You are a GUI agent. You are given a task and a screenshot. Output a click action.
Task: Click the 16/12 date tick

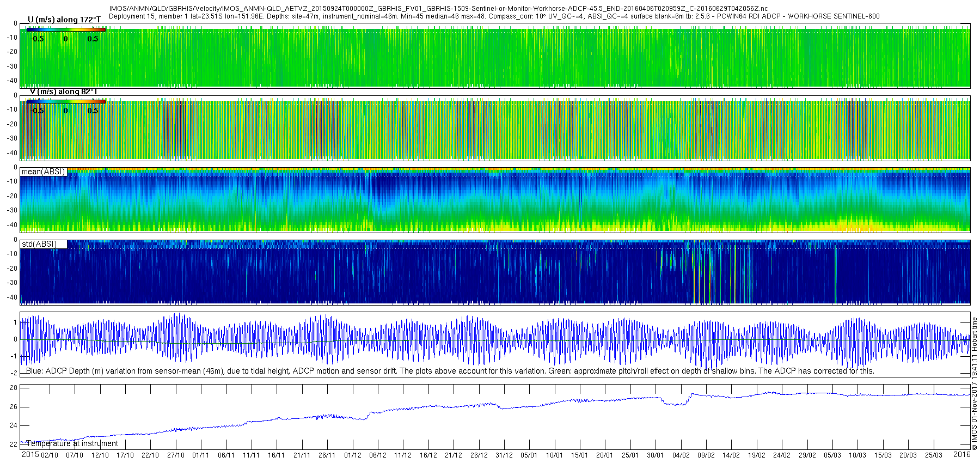428,455
